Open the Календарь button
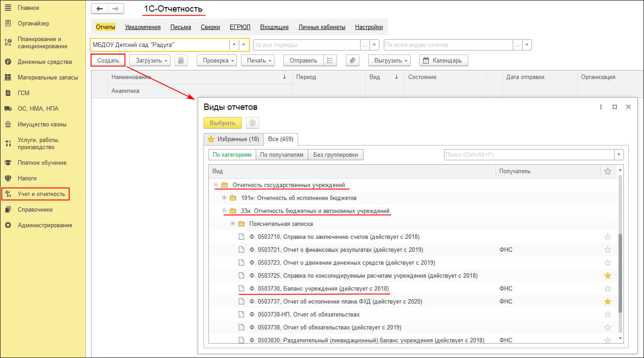 tap(444, 60)
